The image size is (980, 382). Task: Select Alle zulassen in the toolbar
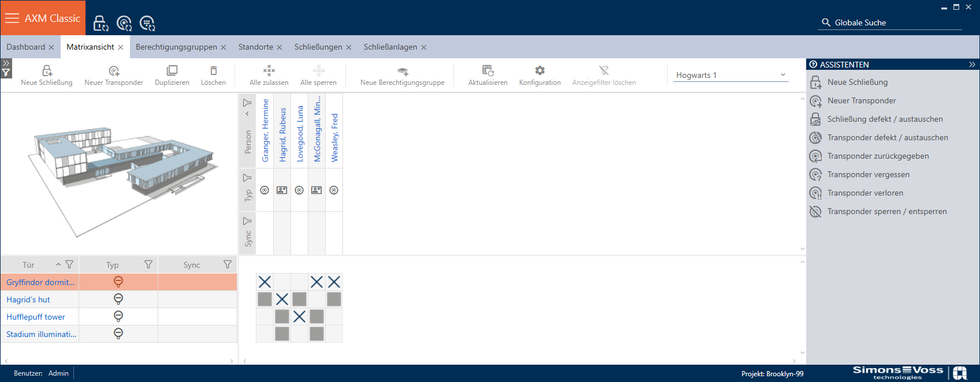pyautogui.click(x=269, y=71)
